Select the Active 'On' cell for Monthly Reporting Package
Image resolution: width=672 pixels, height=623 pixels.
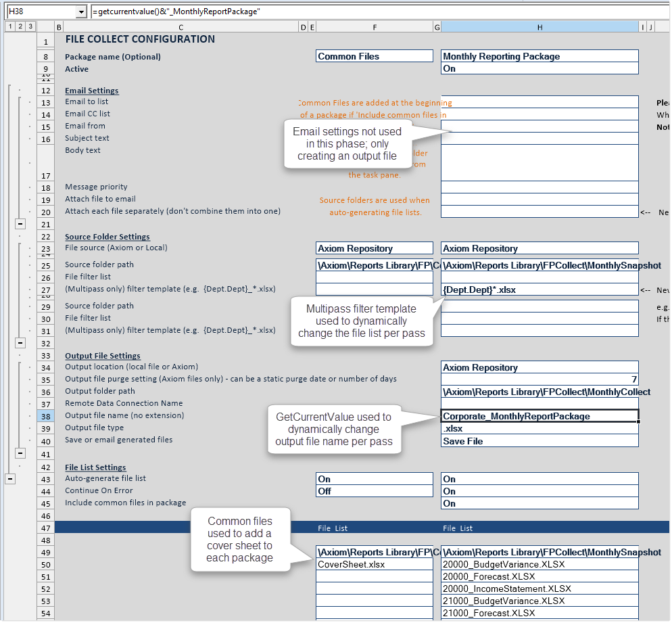click(539, 68)
